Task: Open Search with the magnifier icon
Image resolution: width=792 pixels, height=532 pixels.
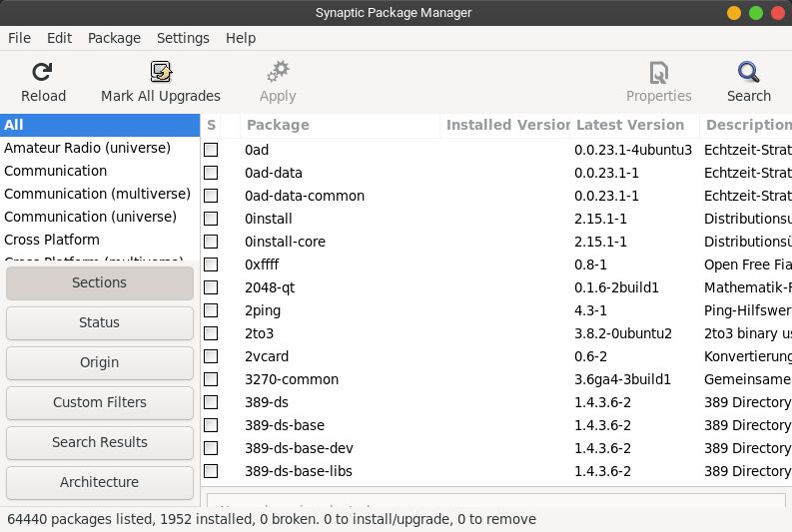Action: tap(748, 73)
